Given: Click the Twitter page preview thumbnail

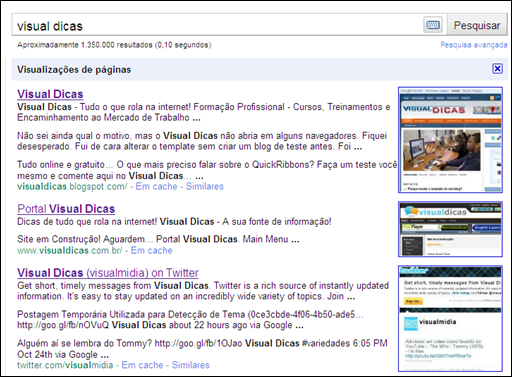Looking at the screenshot, I should click(450, 319).
